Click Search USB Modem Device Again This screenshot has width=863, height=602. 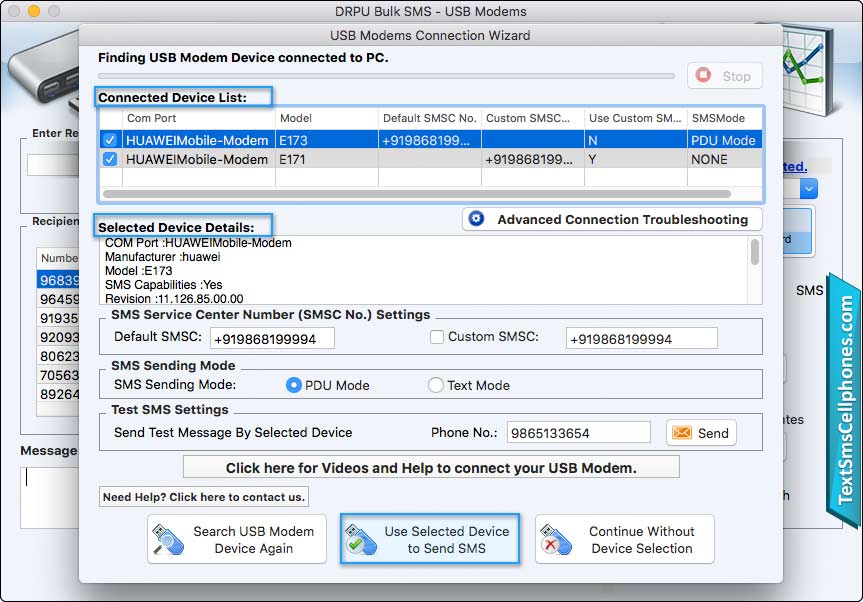[237, 539]
